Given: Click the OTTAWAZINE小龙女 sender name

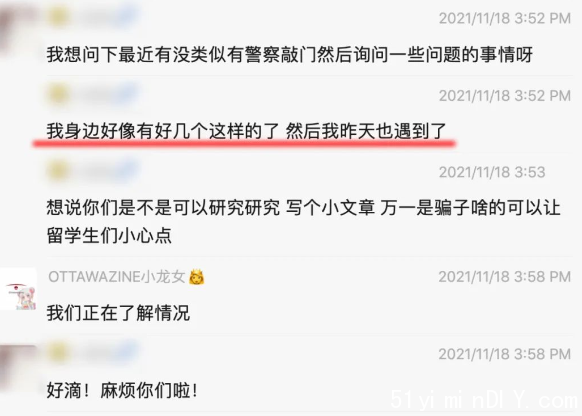Looking at the screenshot, I should (117, 277).
